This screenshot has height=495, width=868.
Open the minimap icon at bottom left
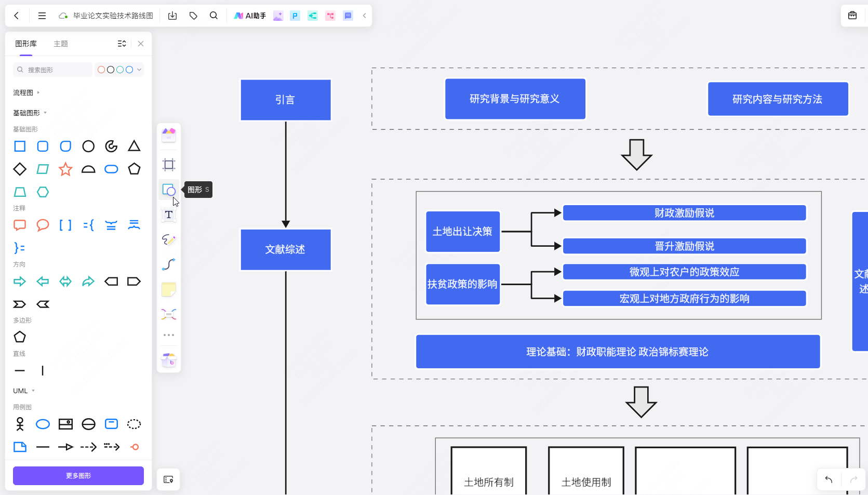click(x=168, y=479)
